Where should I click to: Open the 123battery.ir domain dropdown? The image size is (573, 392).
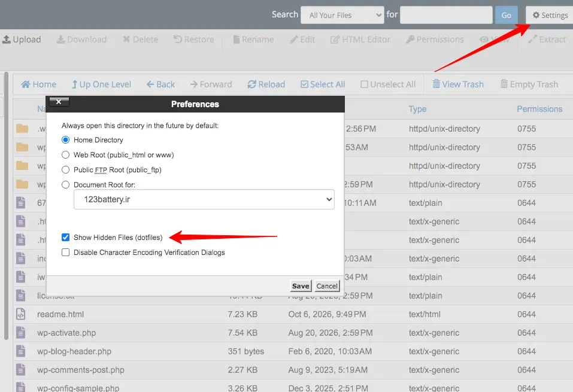[204, 199]
